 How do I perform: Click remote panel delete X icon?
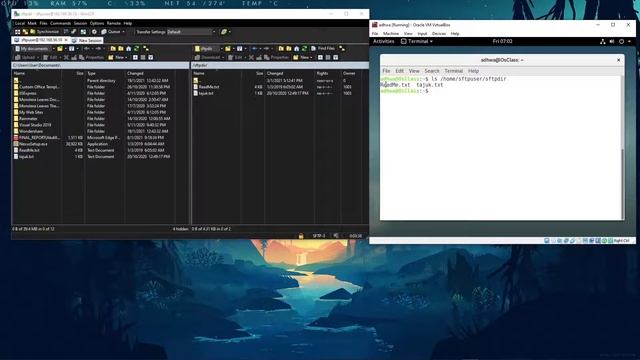click(x=251, y=58)
